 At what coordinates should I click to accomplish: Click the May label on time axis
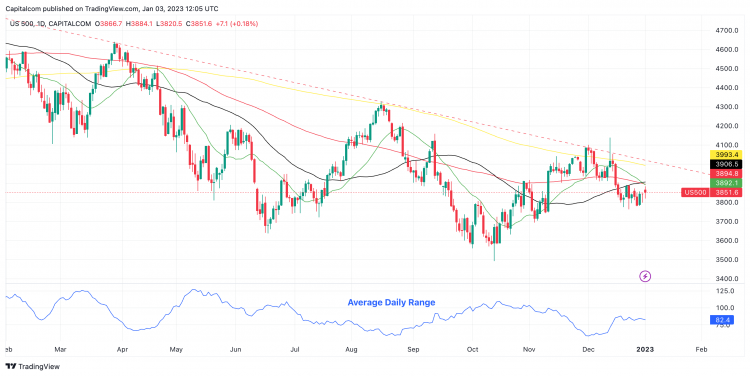tap(176, 349)
